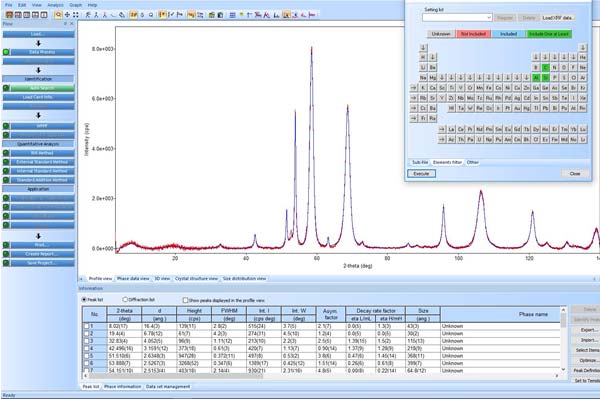Click the green Si element in periodic table

click(545, 78)
